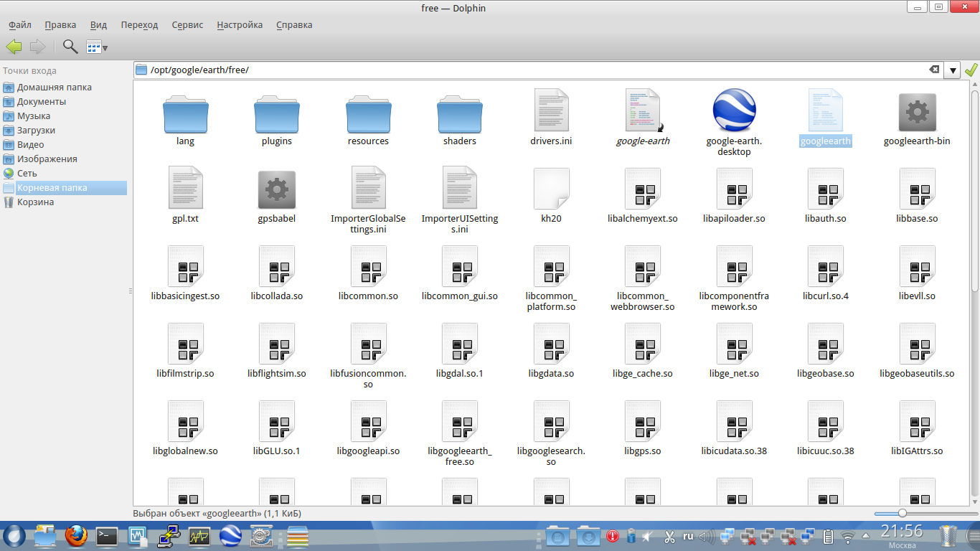This screenshot has height=551, width=980.
Task: Clear the location bar text
Action: (x=934, y=70)
